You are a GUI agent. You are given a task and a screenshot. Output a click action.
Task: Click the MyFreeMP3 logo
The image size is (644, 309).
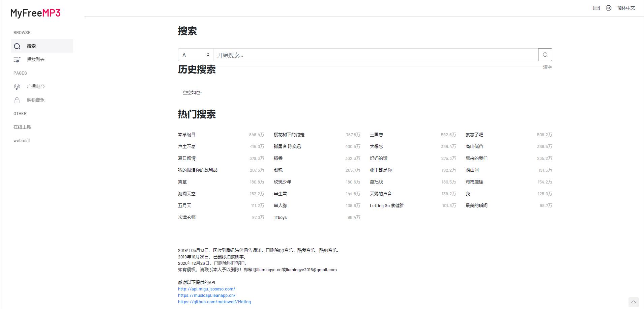pos(35,13)
